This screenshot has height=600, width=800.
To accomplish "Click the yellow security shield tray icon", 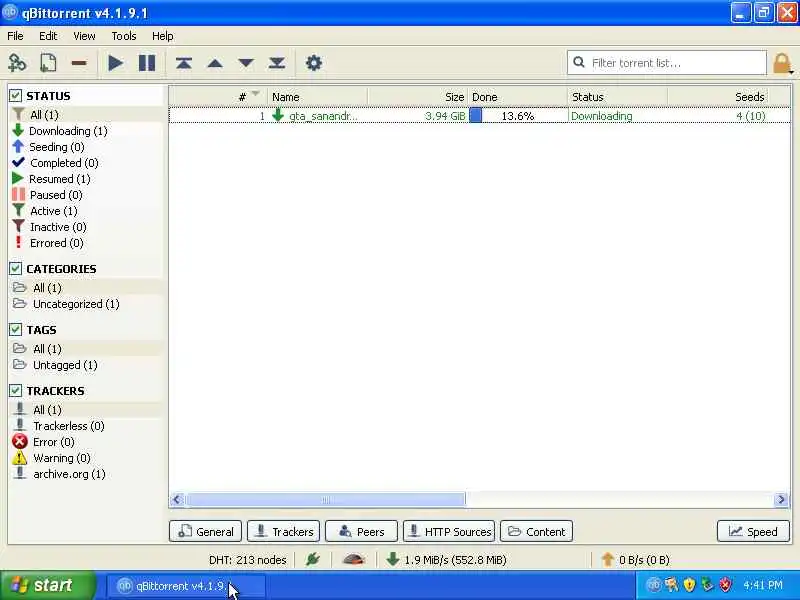I will click(x=689, y=585).
